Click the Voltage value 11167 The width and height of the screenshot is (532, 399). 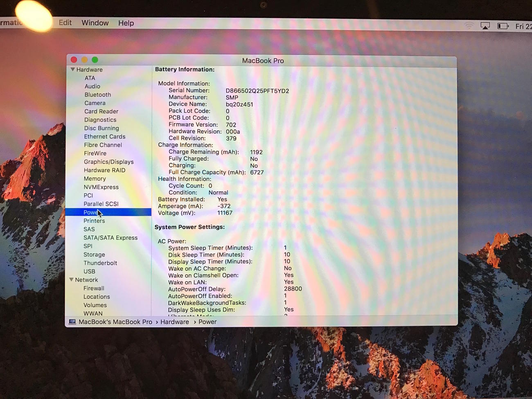click(x=225, y=213)
